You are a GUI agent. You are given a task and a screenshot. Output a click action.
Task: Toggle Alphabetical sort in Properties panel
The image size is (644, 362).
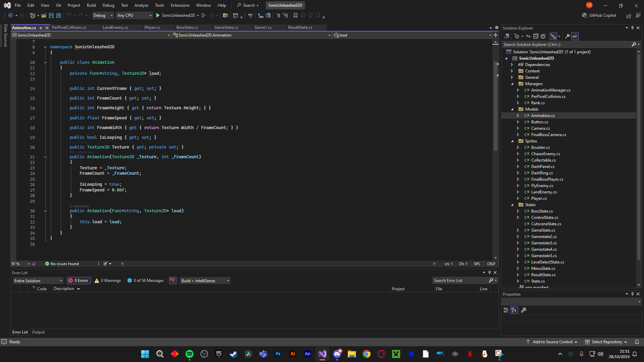[x=514, y=310]
